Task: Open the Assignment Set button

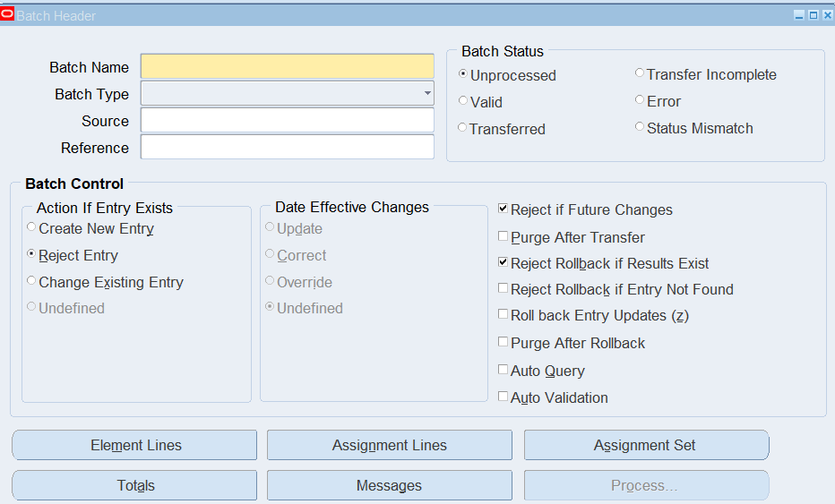Action: point(646,445)
